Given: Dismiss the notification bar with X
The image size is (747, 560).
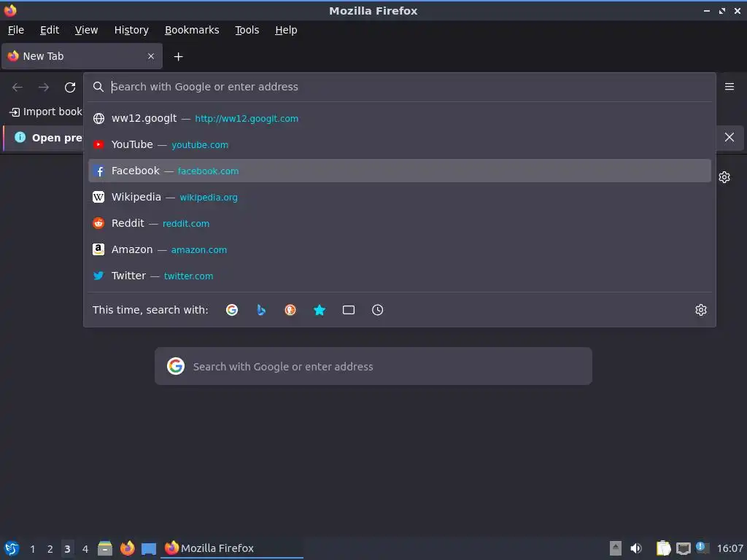Looking at the screenshot, I should coord(729,137).
